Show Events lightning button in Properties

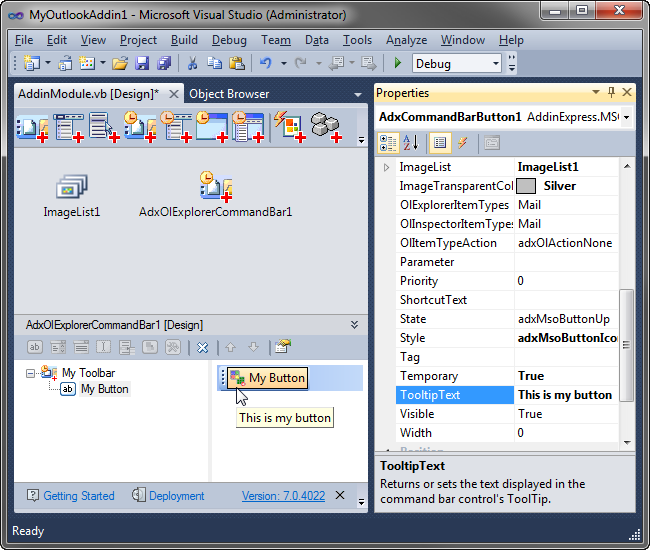click(x=463, y=143)
